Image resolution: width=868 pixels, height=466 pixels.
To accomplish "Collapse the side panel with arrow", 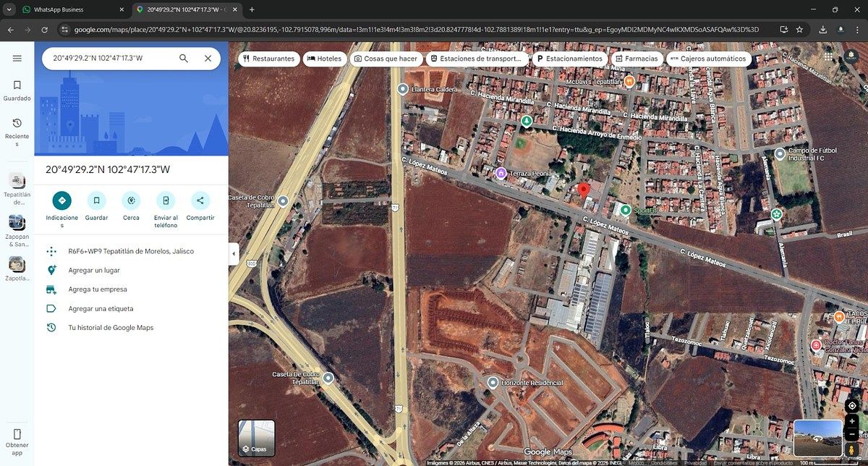I will tap(234, 254).
